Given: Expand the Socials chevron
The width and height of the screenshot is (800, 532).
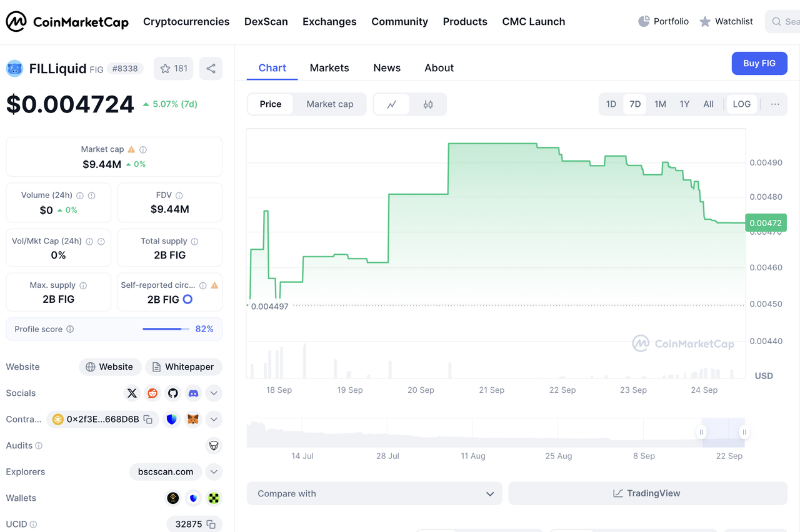Looking at the screenshot, I should coord(214,393).
